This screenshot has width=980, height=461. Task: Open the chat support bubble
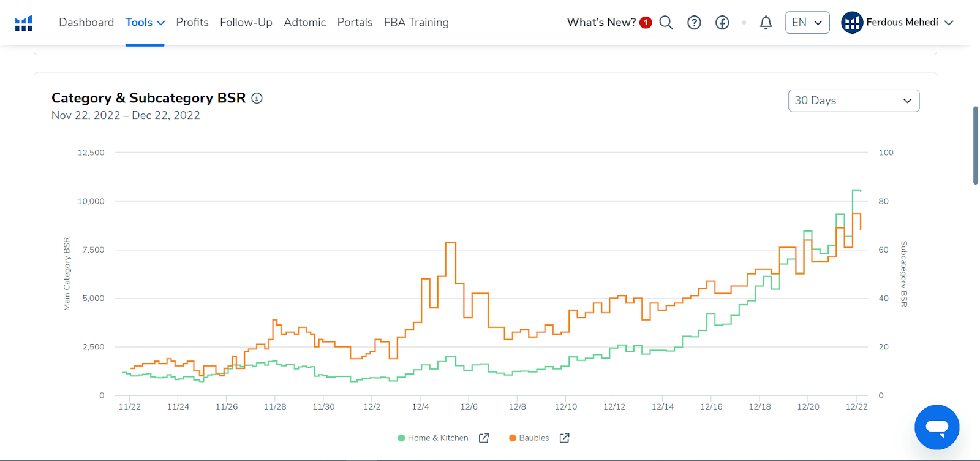(937, 427)
